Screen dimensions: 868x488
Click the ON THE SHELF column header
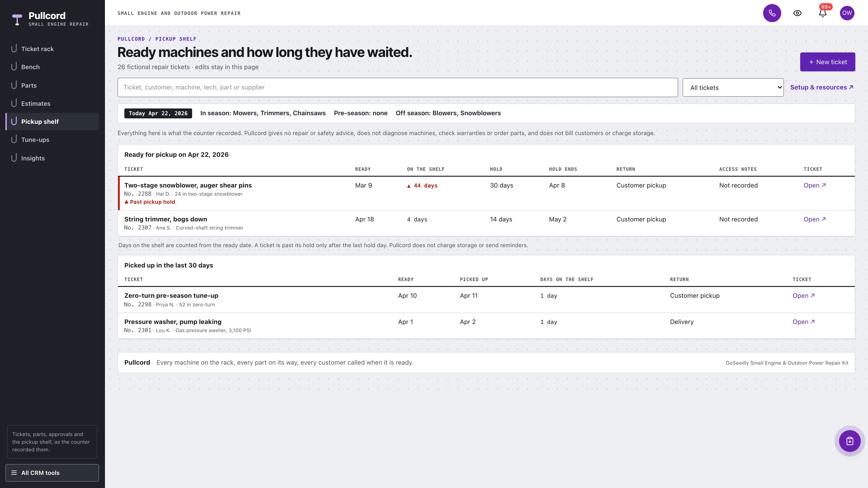pos(426,169)
